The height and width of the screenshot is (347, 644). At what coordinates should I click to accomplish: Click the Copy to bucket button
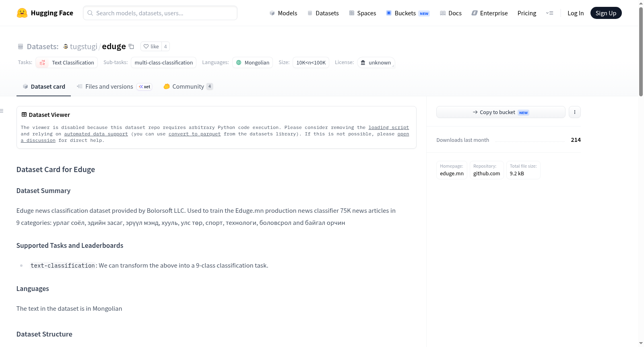[501, 112]
